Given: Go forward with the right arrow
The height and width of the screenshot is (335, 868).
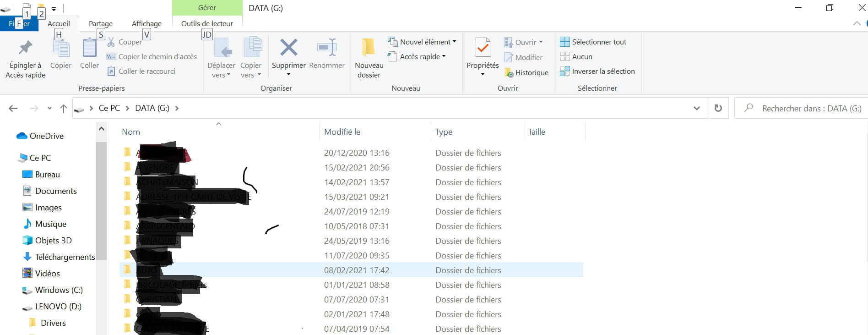Looking at the screenshot, I should click(33, 108).
